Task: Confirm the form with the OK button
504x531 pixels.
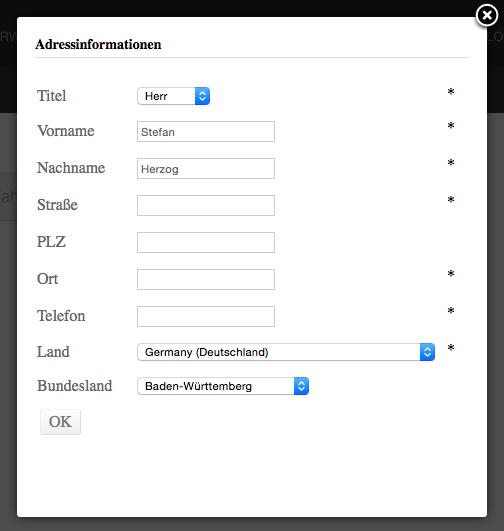Action: [x=60, y=422]
